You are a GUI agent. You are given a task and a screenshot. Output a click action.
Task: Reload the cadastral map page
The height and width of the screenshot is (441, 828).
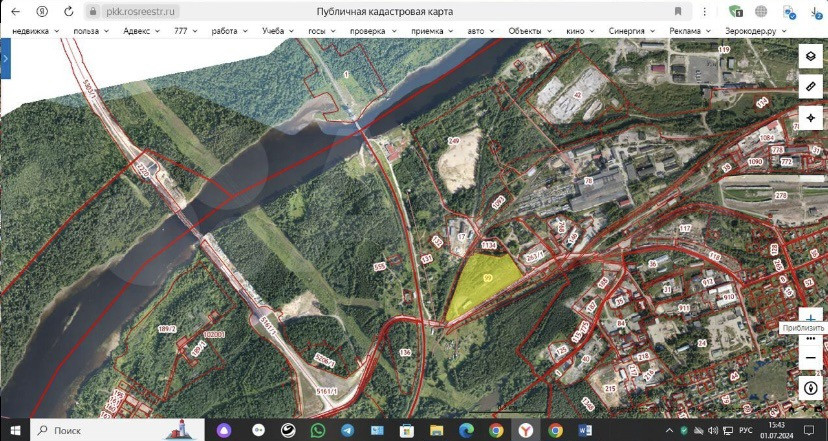coord(69,11)
